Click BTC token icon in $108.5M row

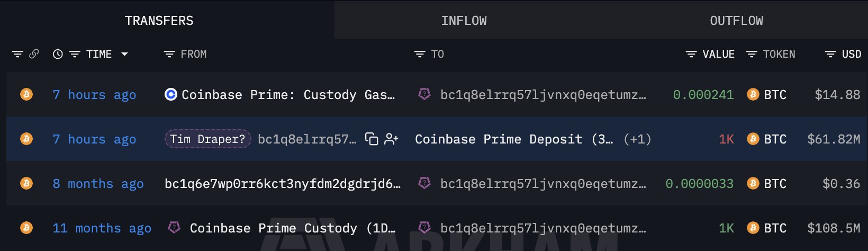pos(753,228)
